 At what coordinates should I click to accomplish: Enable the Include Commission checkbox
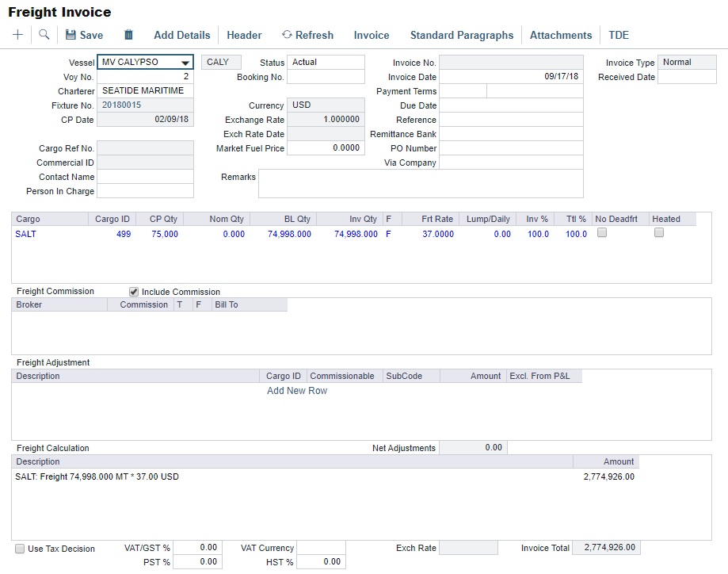coord(133,291)
